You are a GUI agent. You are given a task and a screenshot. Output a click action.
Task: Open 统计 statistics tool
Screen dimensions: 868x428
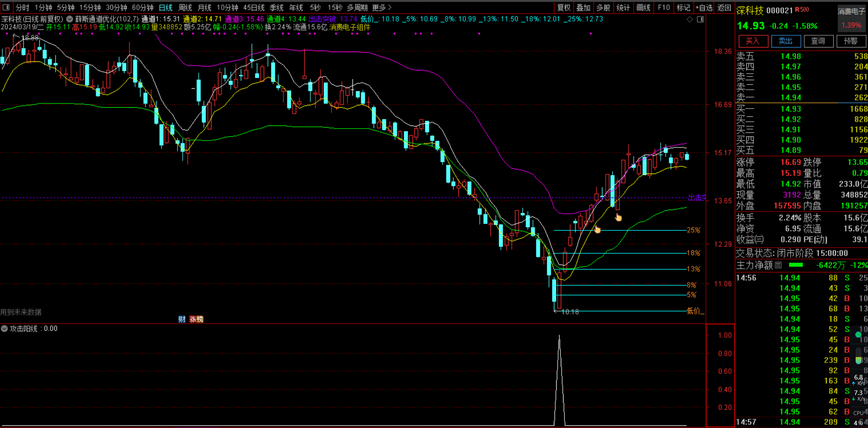(x=623, y=7)
